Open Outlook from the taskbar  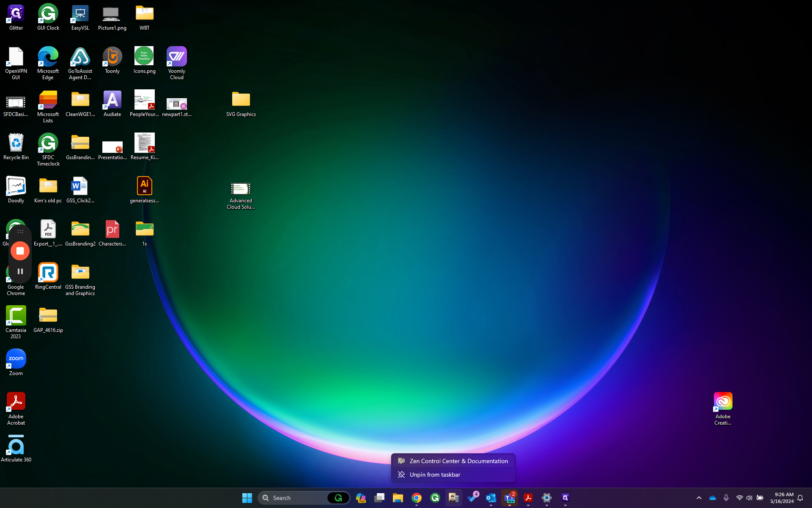(491, 498)
